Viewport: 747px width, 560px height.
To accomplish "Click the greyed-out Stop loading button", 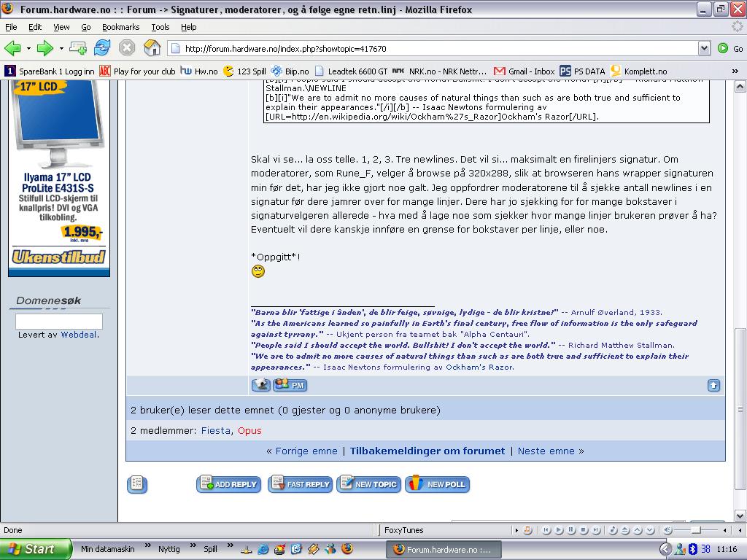I will (127, 48).
